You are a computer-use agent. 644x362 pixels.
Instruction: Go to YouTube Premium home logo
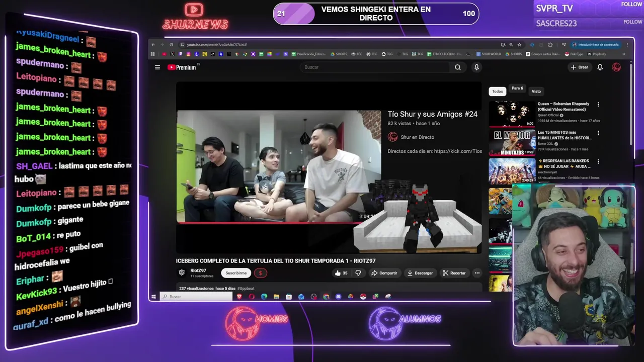pos(182,67)
